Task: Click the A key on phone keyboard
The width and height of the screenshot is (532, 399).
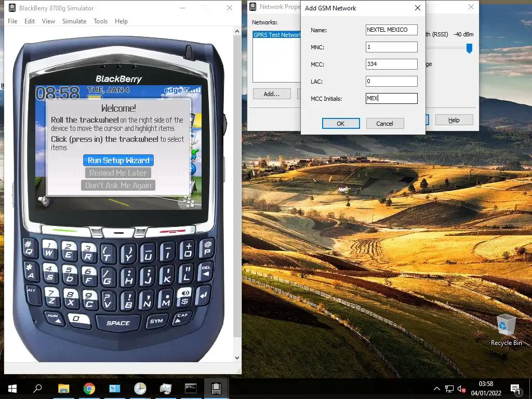Action: (x=31, y=271)
